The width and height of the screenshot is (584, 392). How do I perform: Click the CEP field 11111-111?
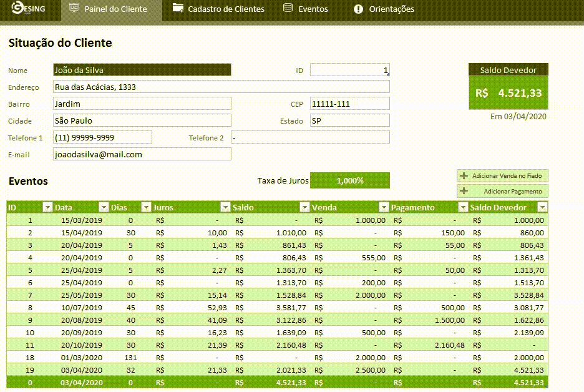pyautogui.click(x=350, y=103)
